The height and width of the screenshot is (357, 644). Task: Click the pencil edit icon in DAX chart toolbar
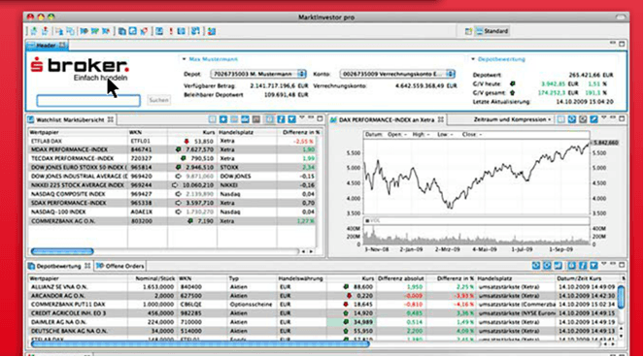(x=593, y=119)
